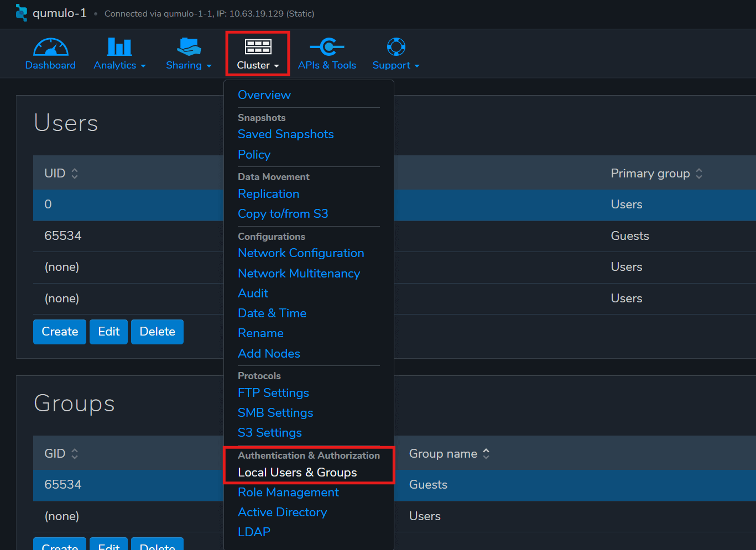Open FTP Settings

274,393
